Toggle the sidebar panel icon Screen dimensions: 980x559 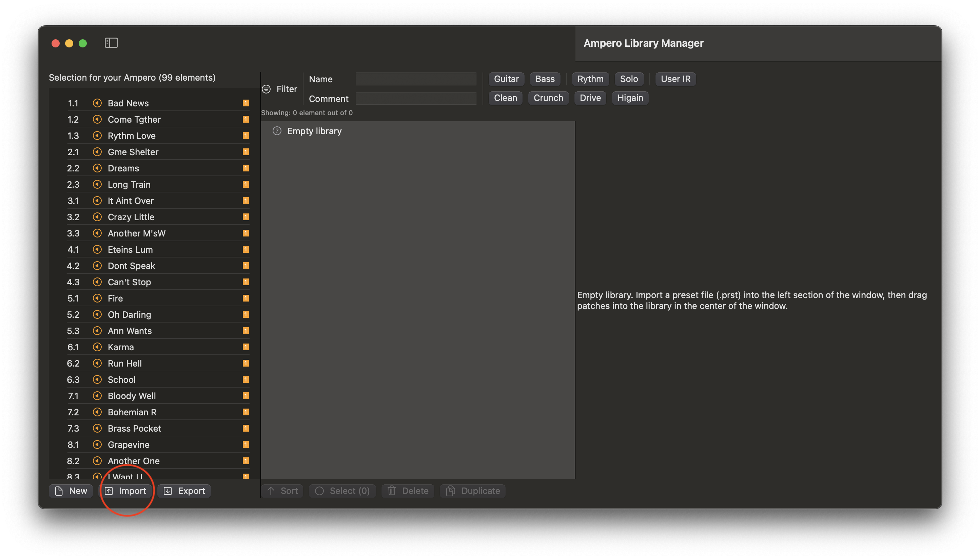coord(111,43)
